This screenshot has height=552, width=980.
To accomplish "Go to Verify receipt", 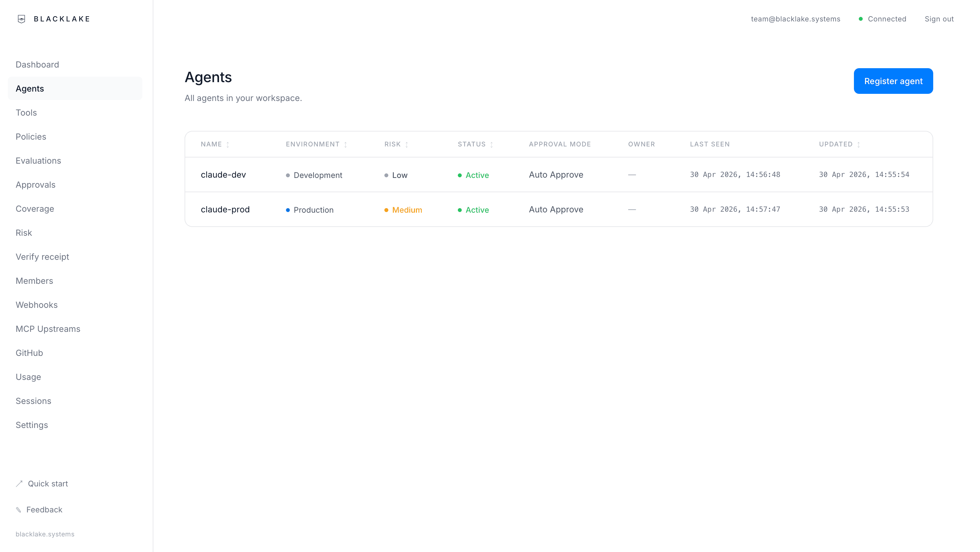I will click(x=42, y=257).
